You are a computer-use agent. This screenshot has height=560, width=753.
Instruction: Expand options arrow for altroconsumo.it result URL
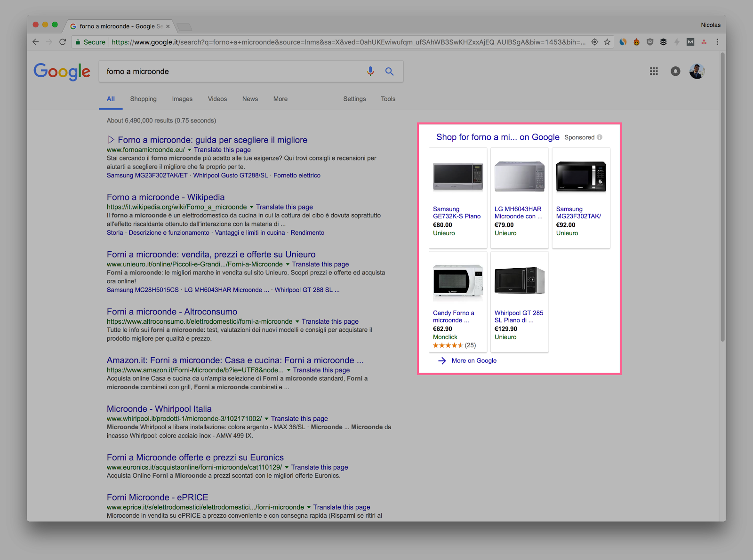pos(297,321)
